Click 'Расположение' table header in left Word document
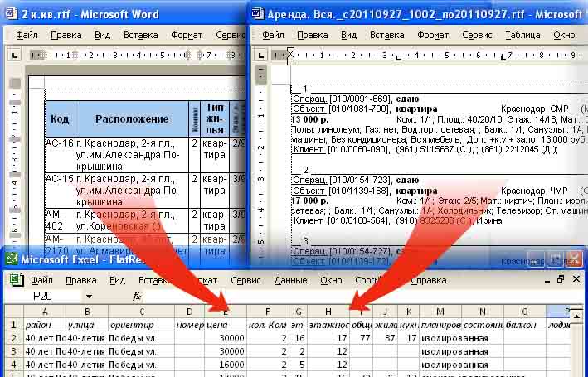 (132, 119)
